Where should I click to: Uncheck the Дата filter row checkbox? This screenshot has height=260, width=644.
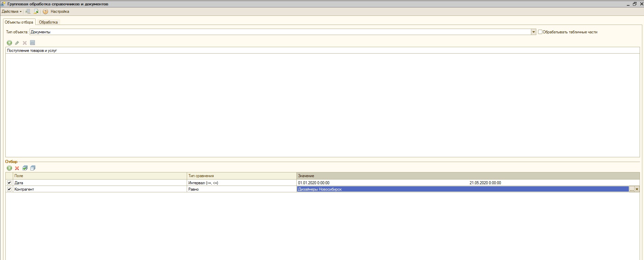point(9,183)
